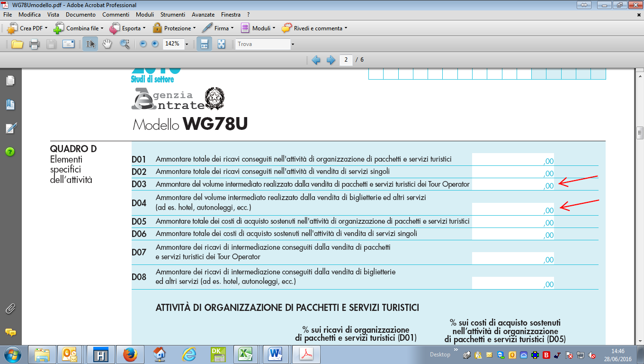This screenshot has height=364, width=644.
Task: Toggle fit width scrolling mode
Action: point(205,44)
